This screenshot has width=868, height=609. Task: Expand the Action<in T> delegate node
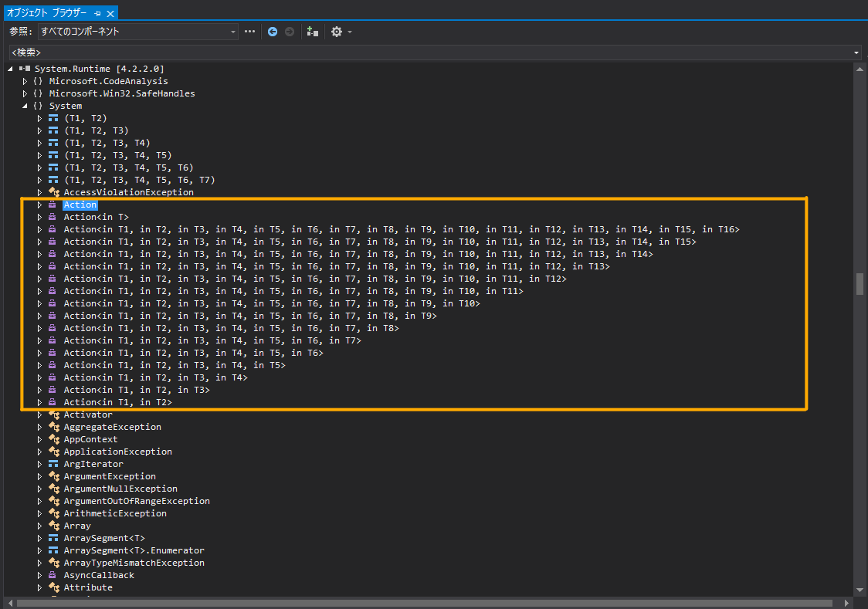click(39, 217)
